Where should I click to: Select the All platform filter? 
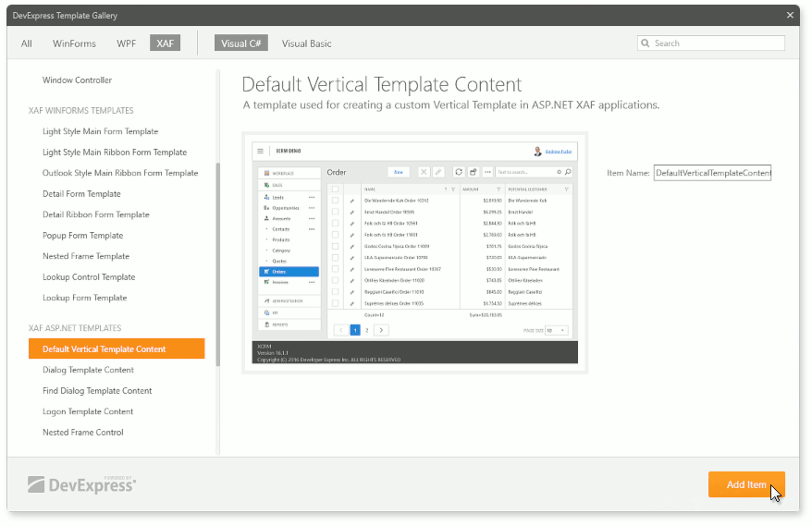27,43
